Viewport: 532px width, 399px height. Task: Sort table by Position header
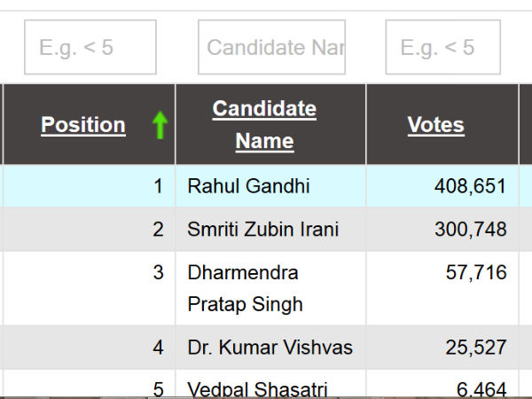click(83, 125)
